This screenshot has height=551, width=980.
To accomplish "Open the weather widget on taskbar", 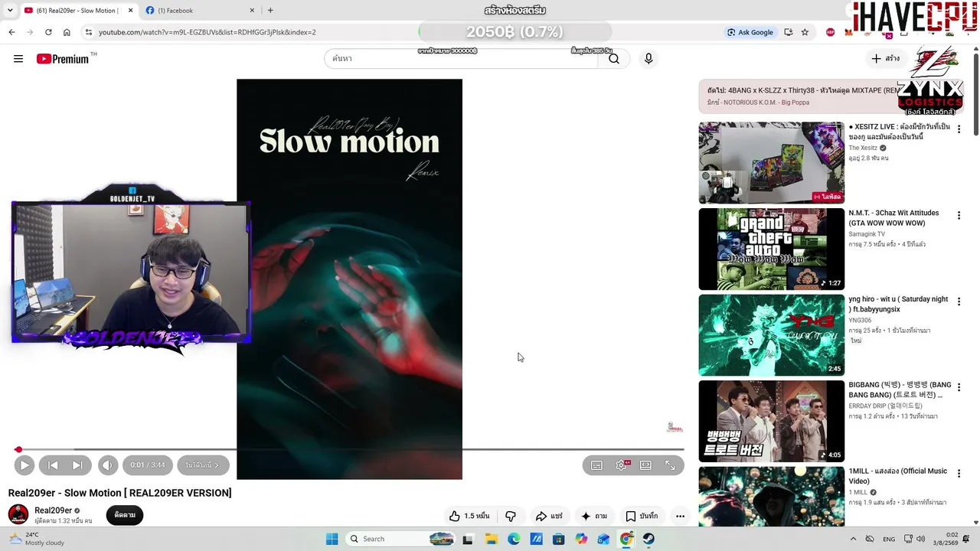I will 36,539.
